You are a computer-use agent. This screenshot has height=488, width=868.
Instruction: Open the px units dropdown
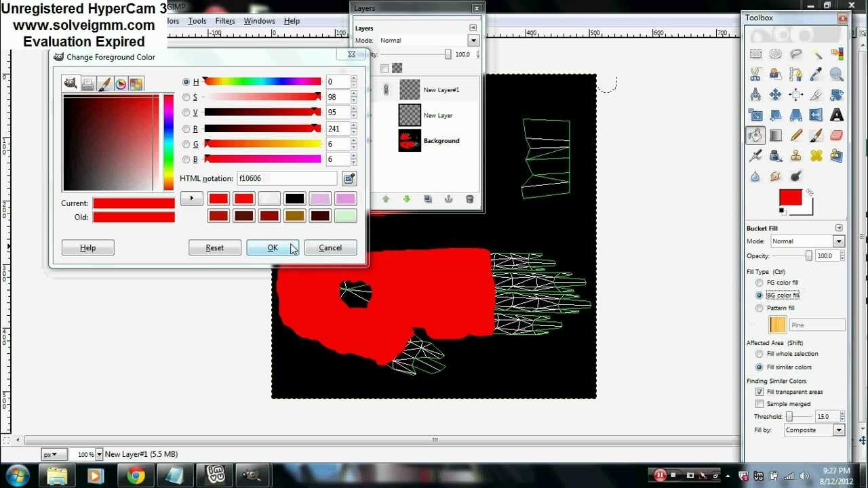pos(54,454)
